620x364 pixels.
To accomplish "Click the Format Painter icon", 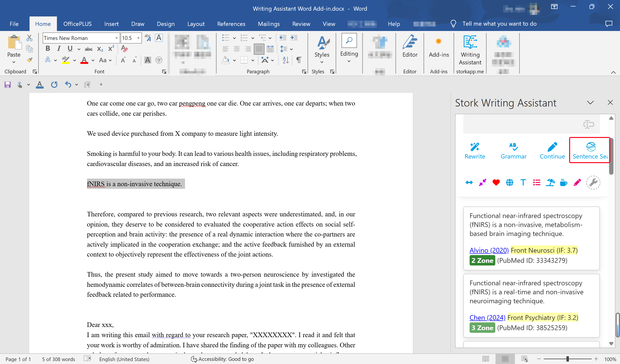I will [30, 60].
